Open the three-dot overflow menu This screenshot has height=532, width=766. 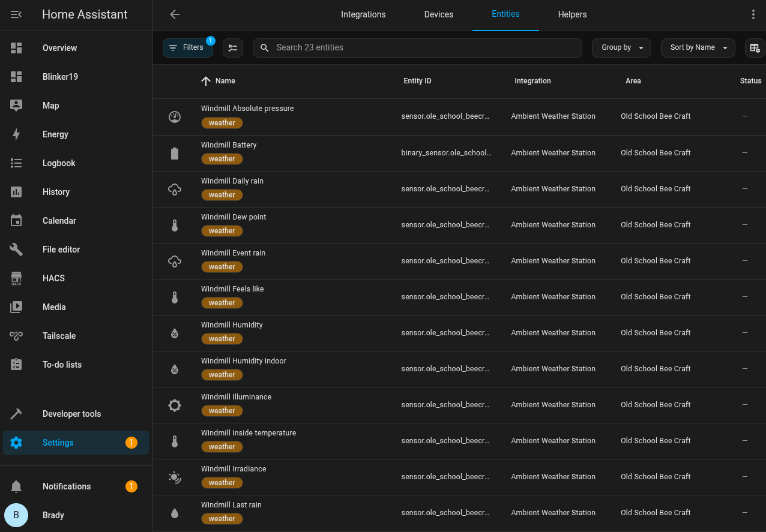tap(753, 14)
